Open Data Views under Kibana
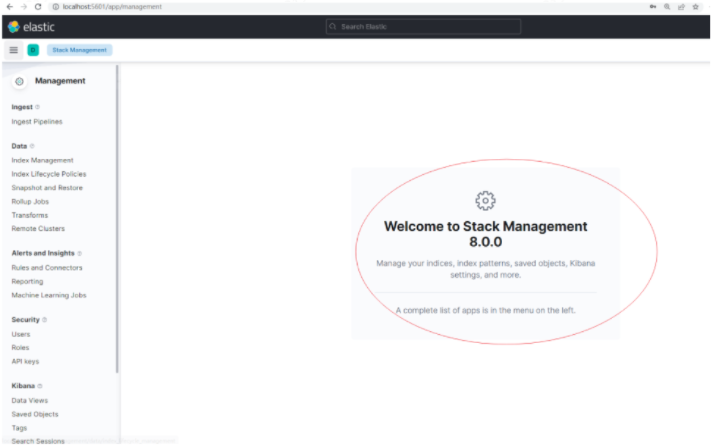The image size is (713, 446). coord(30,401)
